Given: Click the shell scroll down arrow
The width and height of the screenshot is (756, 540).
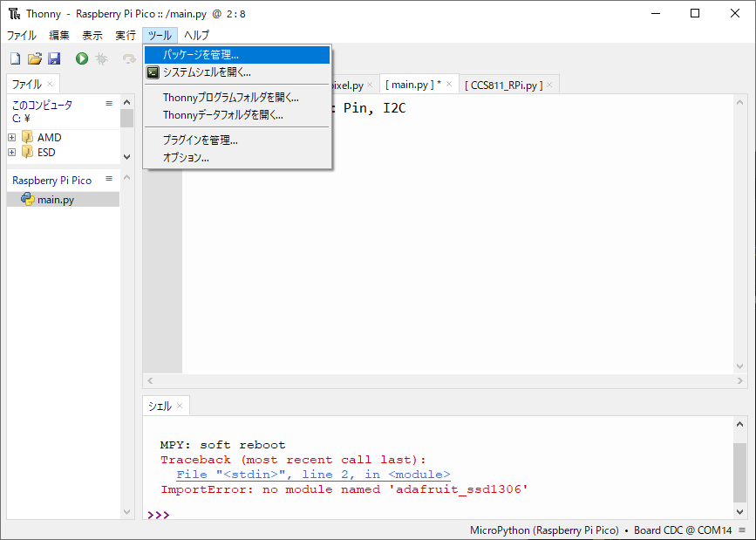Looking at the screenshot, I should pyautogui.click(x=740, y=511).
